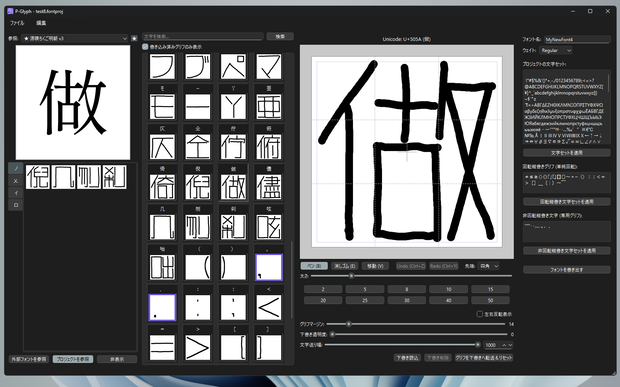Click the グリフマージン slider handle
The height and width of the screenshot is (387, 620).
[x=349, y=324]
